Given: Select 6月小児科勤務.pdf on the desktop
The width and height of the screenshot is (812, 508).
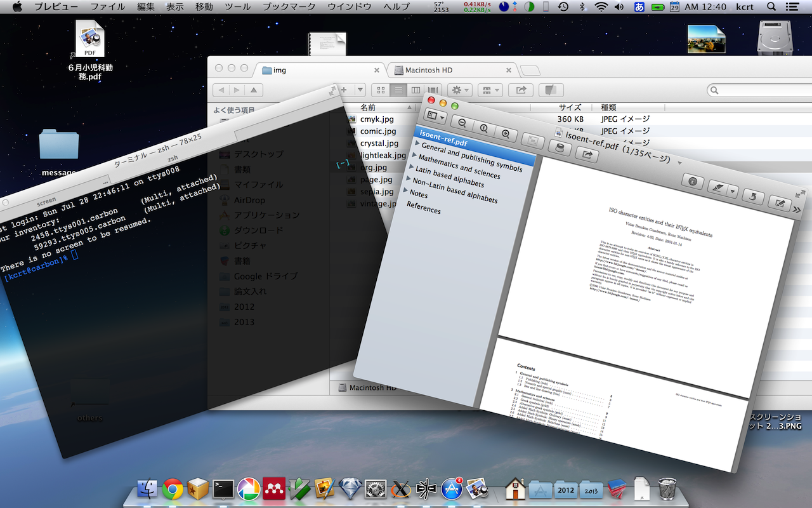Looking at the screenshot, I should (x=90, y=51).
